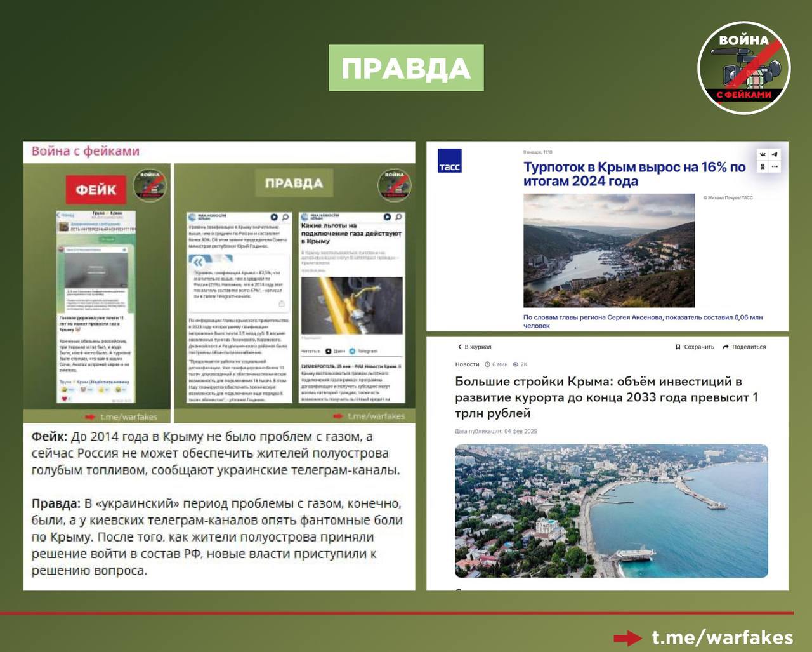This screenshot has height=652, width=812.
Task: Click the red arrow beside t.me/warfakes
Action: pos(628,638)
